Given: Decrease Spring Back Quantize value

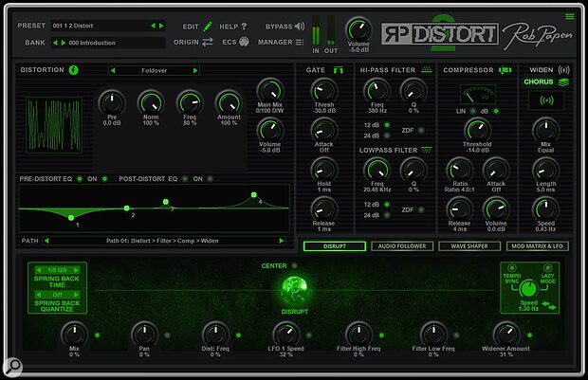Looking at the screenshot, I should (x=38, y=295).
